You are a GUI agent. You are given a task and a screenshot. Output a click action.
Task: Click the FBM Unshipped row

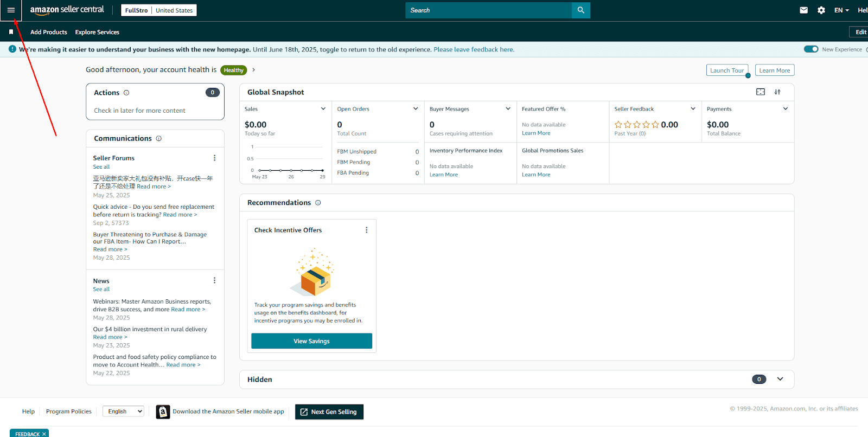tap(378, 152)
